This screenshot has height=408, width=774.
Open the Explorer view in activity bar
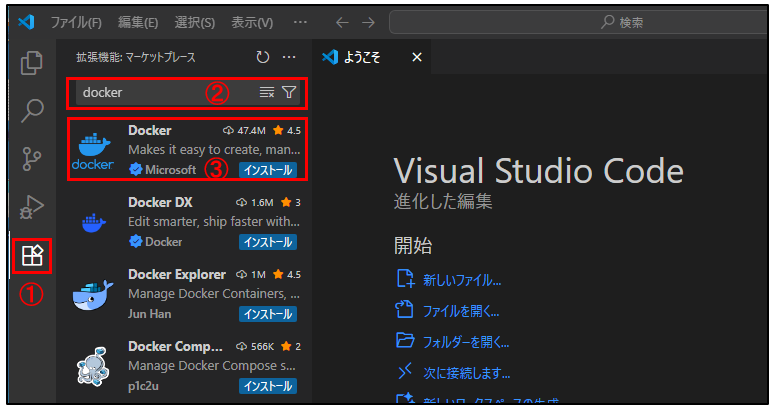click(x=32, y=62)
